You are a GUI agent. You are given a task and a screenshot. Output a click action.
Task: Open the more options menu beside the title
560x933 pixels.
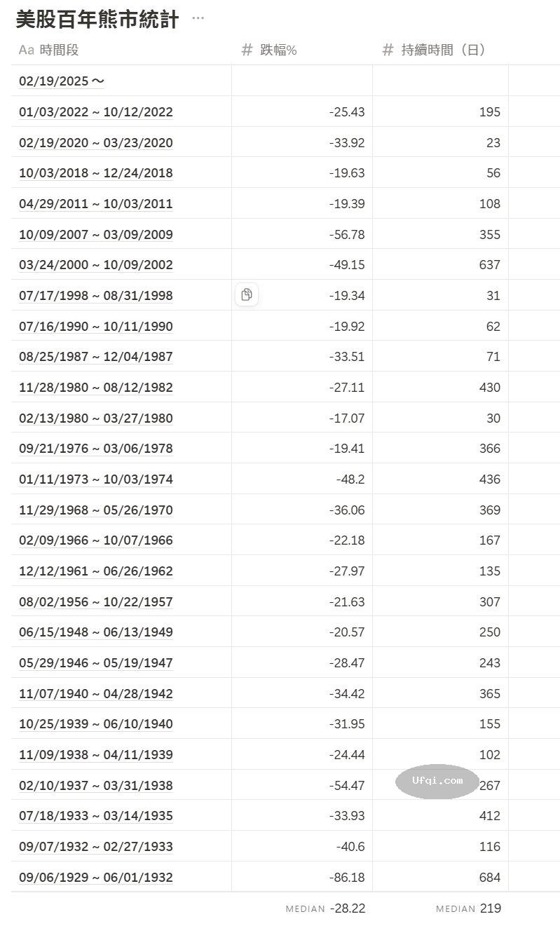pos(198,18)
